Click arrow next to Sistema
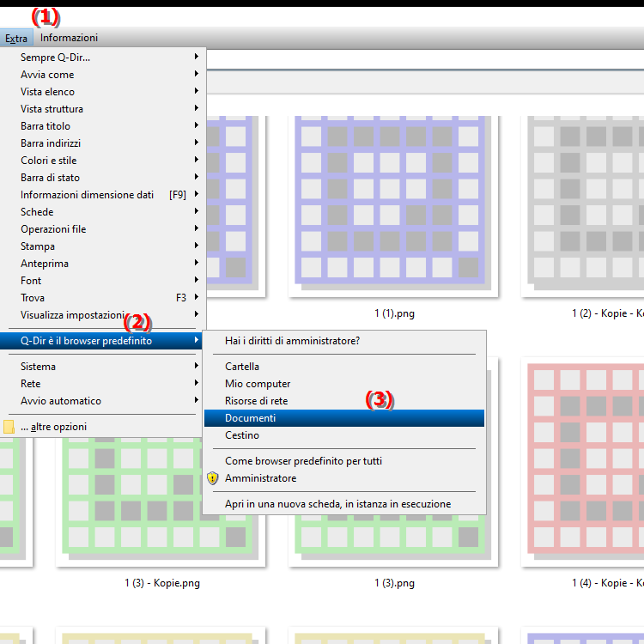The image size is (644, 644). pyautogui.click(x=197, y=366)
